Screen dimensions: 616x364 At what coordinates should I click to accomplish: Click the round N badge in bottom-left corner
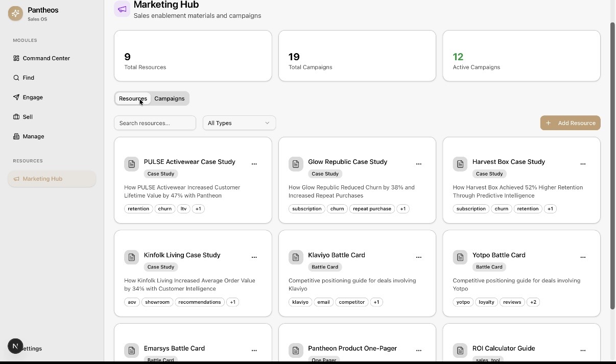pyautogui.click(x=15, y=346)
